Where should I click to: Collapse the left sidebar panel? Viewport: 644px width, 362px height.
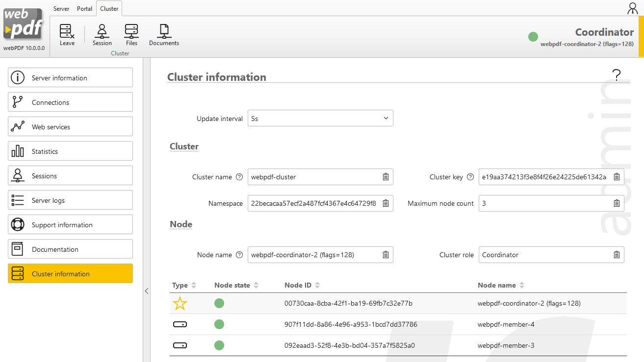146,291
